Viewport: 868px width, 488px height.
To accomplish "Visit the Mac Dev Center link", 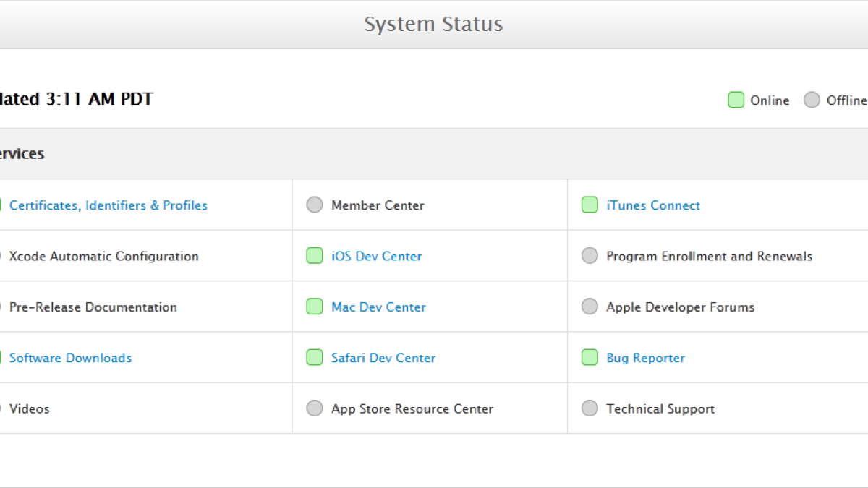I will pyautogui.click(x=378, y=307).
